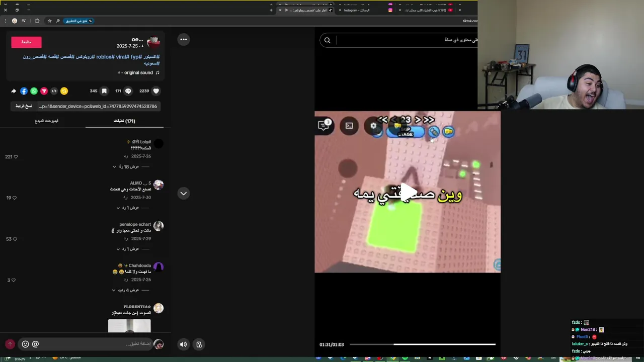The height and width of the screenshot is (362, 644).
Task: Click the browser profile avatar icon
Action: (14, 21)
